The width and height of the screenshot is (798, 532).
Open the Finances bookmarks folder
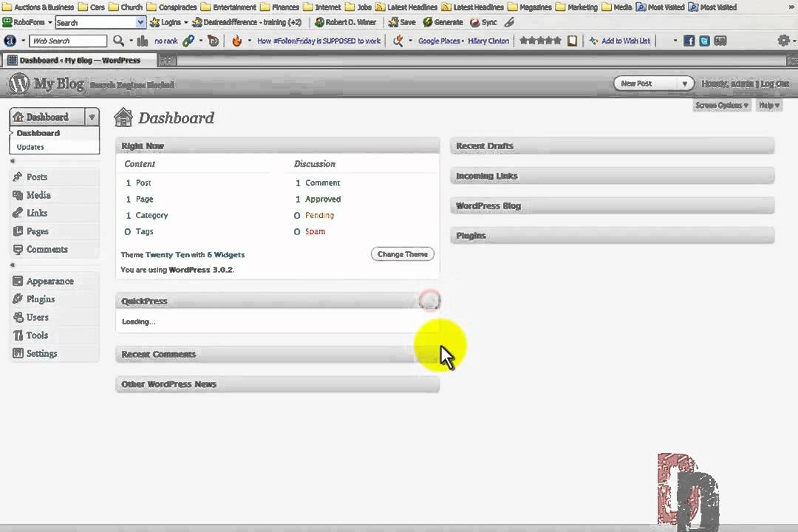tap(279, 7)
